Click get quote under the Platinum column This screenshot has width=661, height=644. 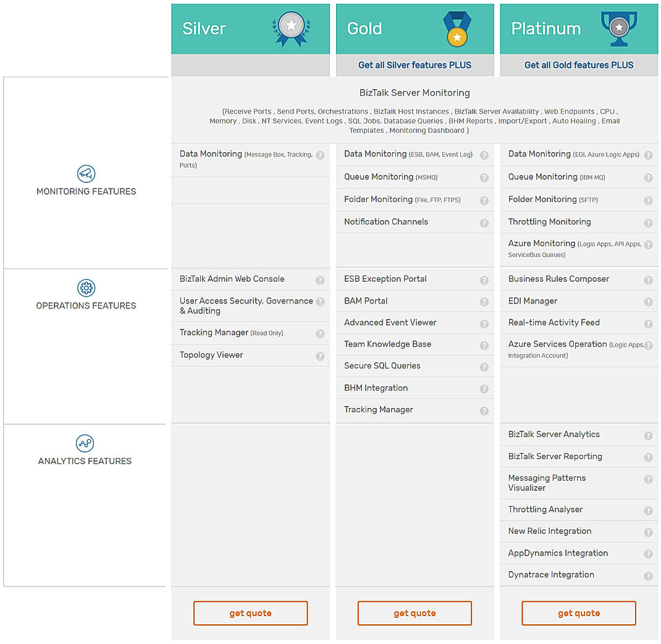578,612
